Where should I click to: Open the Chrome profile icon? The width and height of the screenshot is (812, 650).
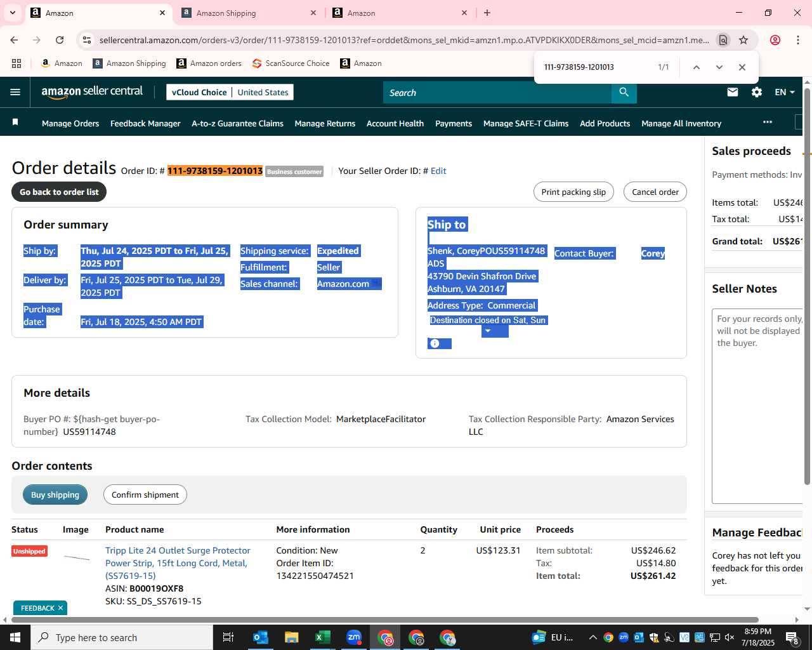775,40
